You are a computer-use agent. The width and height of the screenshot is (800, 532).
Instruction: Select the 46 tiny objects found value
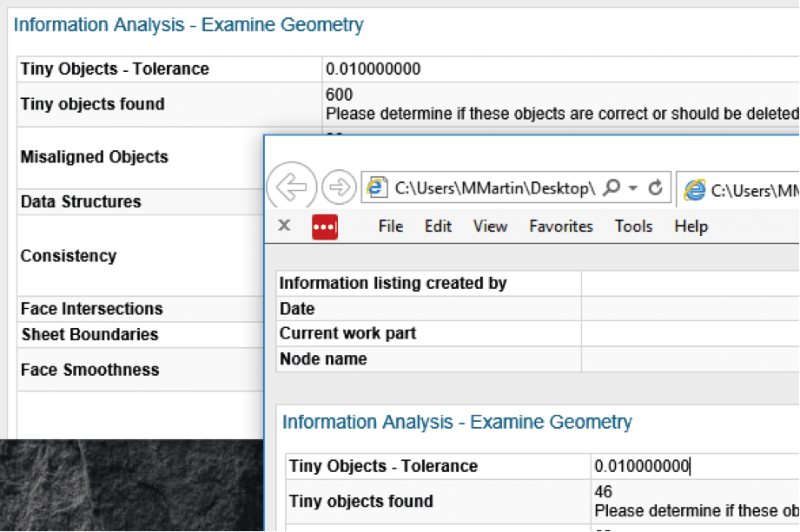[x=603, y=492]
